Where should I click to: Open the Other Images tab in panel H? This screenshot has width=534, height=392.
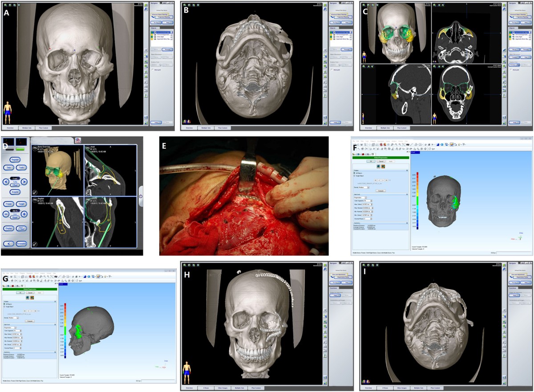pos(222,388)
